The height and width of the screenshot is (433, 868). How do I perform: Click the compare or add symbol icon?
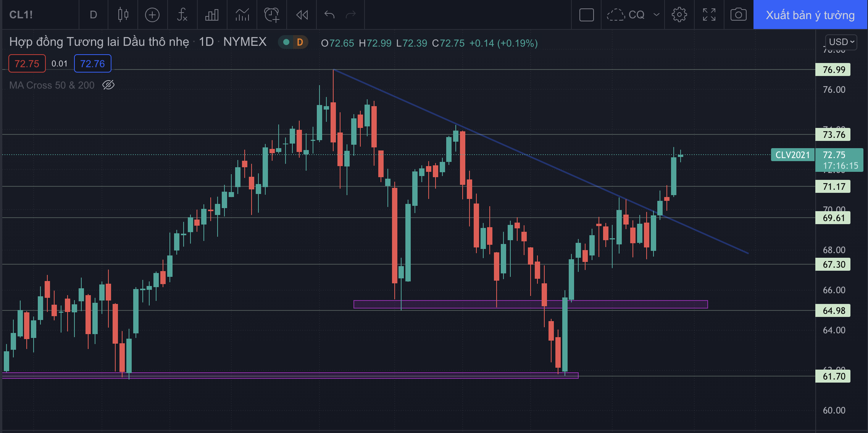point(152,15)
